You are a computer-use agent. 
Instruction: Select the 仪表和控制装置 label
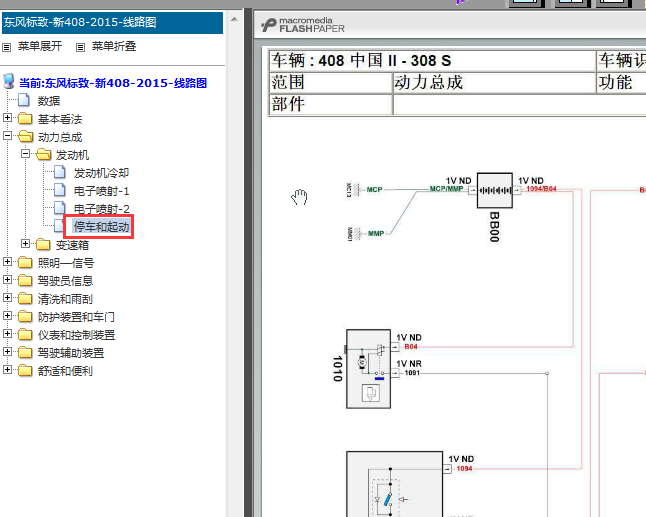pos(76,335)
